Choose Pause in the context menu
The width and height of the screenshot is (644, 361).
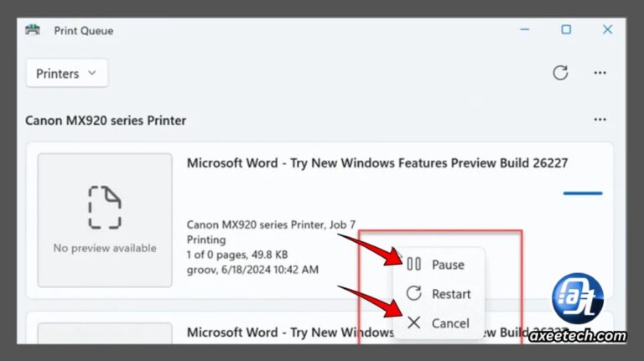(x=439, y=265)
